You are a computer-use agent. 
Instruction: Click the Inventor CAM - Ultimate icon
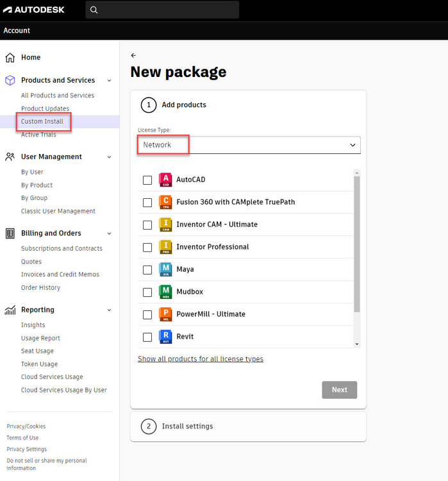coord(165,224)
